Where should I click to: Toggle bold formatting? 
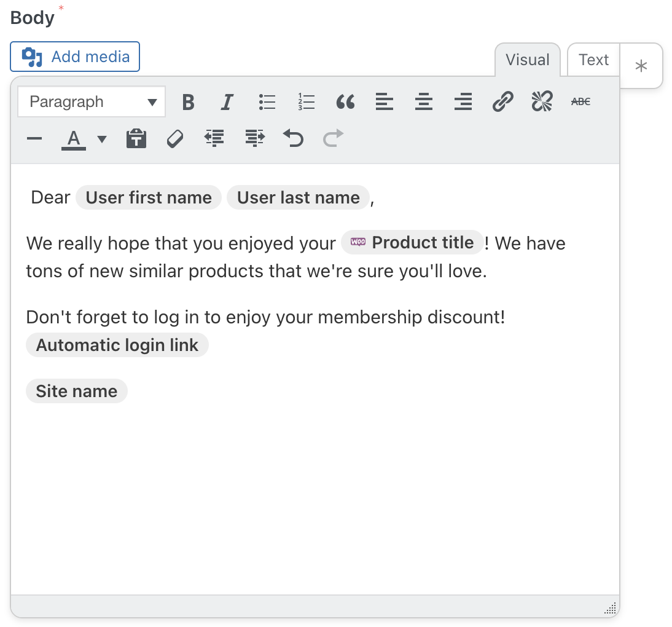tap(188, 102)
